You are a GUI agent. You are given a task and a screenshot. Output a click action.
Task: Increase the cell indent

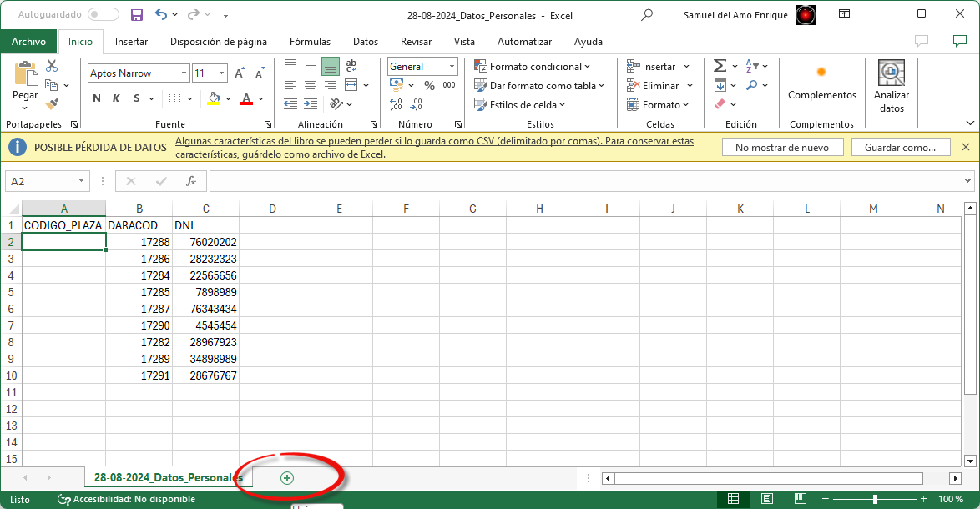pyautogui.click(x=311, y=104)
